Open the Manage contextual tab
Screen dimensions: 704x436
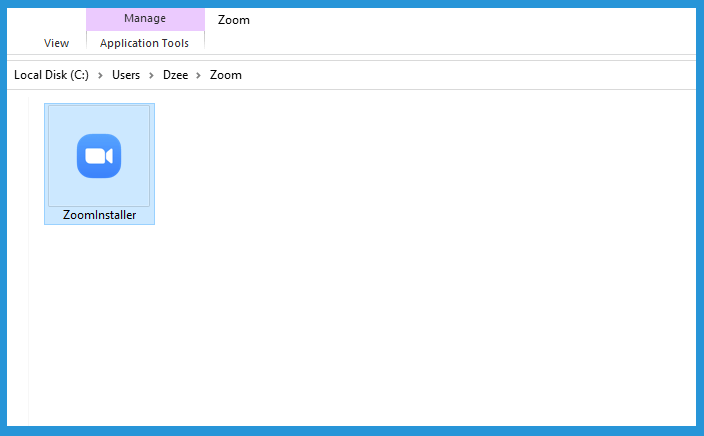[x=145, y=18]
